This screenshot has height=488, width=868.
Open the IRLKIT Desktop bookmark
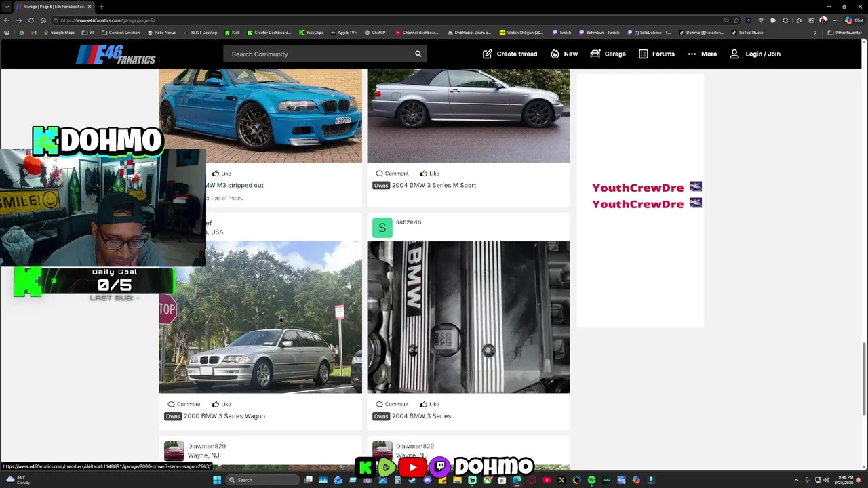[200, 33]
